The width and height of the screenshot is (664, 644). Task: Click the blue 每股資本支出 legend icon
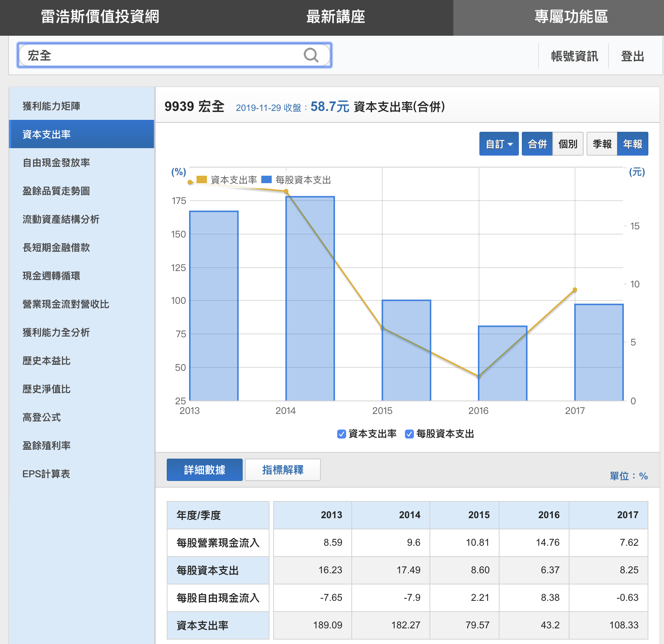(266, 180)
